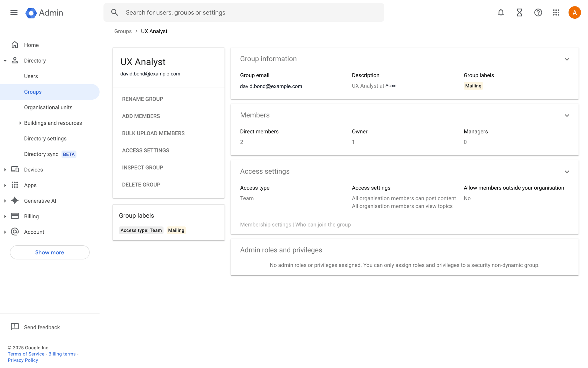Image resolution: width=588 pixels, height=368 pixels.
Task: Click ACCESS SETTINGS action
Action: [x=145, y=151]
